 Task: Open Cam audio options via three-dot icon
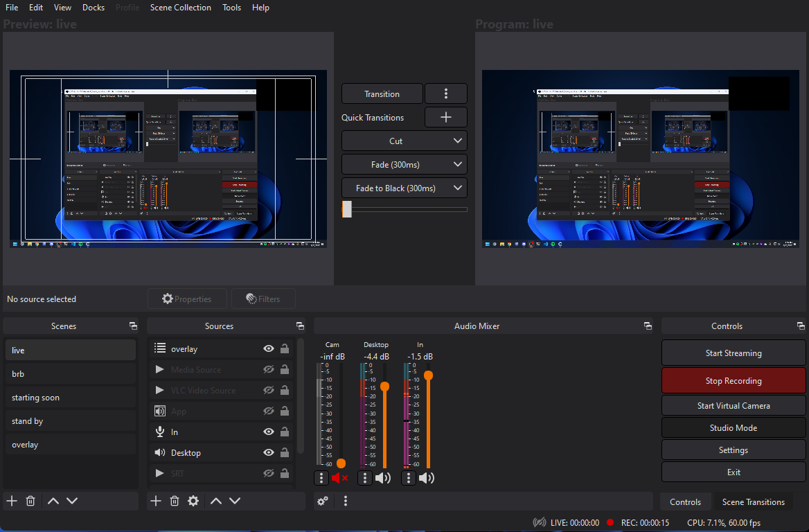(321, 478)
